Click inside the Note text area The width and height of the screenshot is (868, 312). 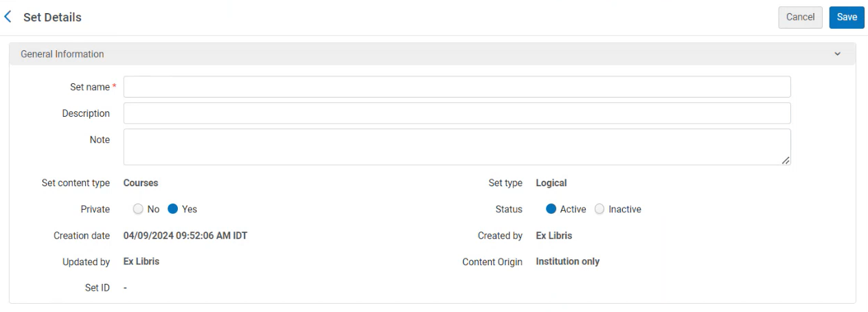pyautogui.click(x=457, y=147)
